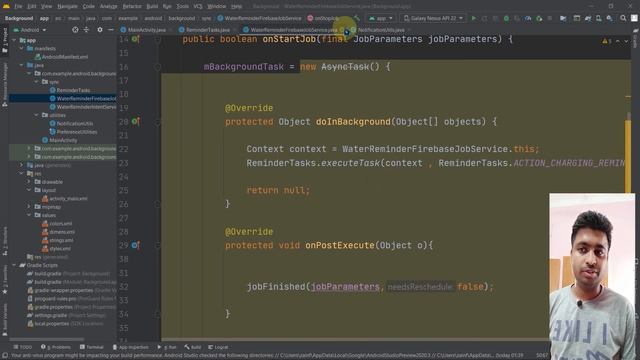Click the override gutter icon on line 14
This screenshot has height=360, width=640.
click(135, 40)
